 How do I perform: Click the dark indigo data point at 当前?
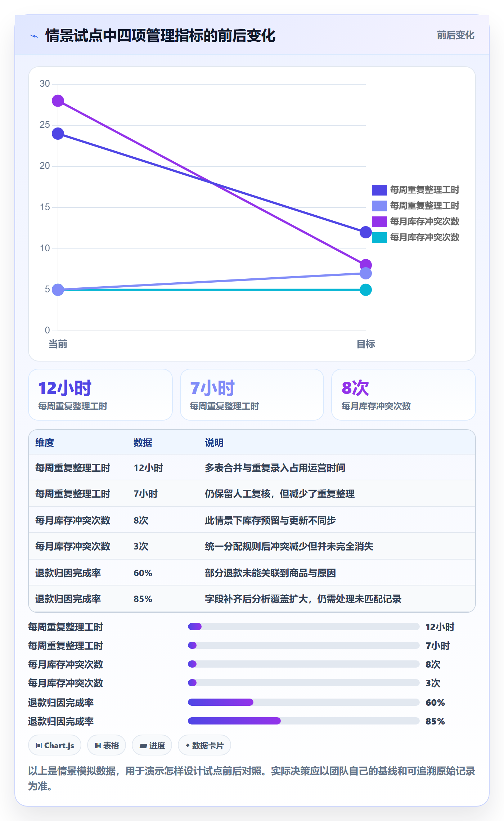point(58,134)
